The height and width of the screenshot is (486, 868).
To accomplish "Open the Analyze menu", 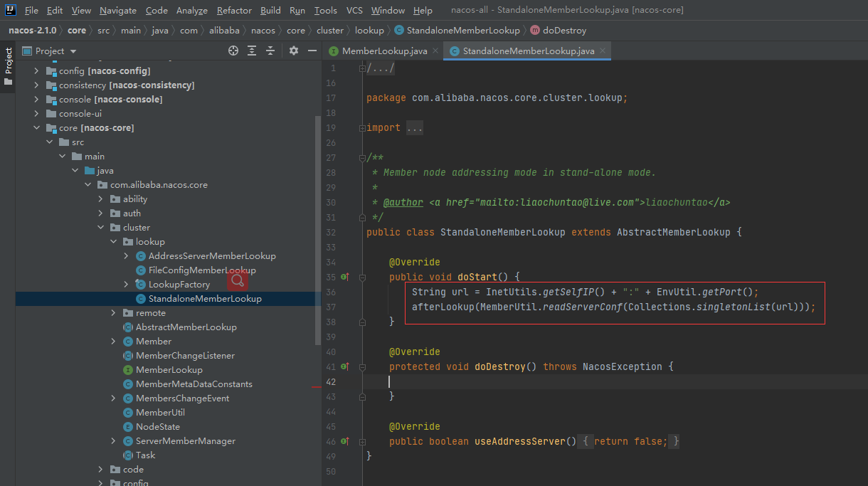I will click(192, 11).
